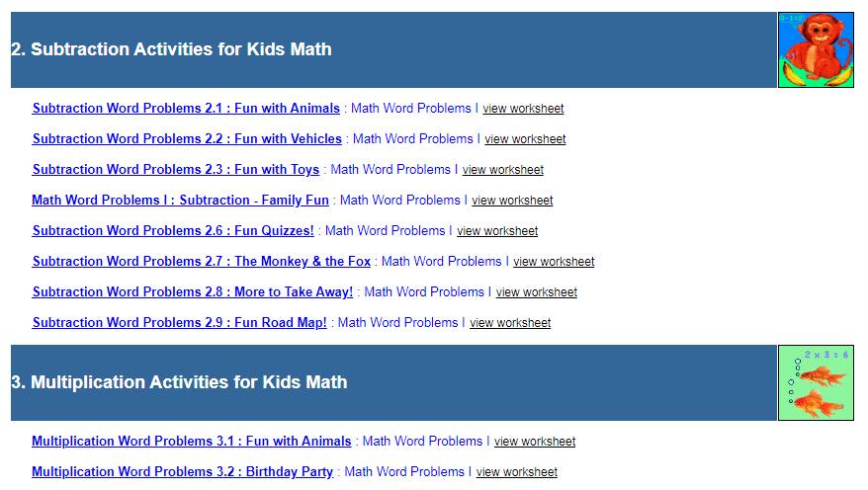Open Multiplication Word Problems 3.2 Birthday Party

click(x=182, y=472)
